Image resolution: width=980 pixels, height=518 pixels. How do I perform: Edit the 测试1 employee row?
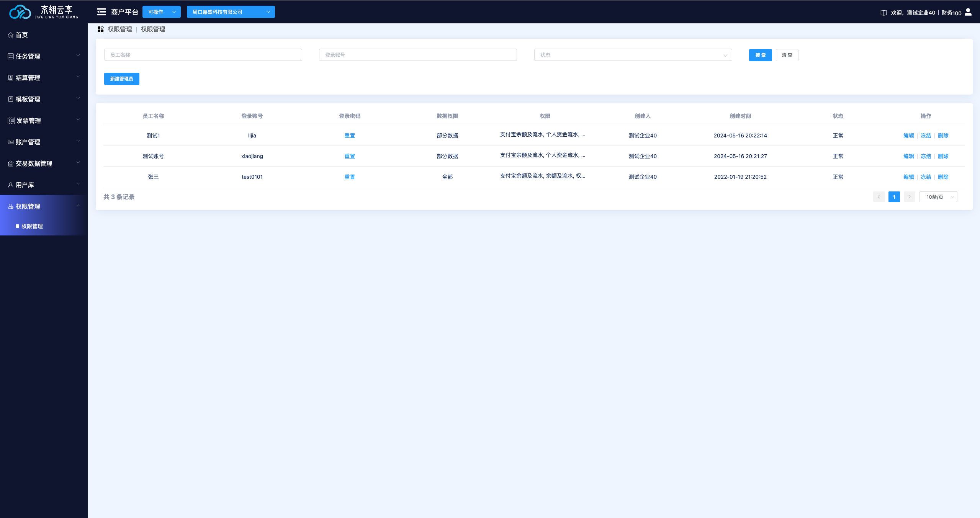pyautogui.click(x=908, y=136)
